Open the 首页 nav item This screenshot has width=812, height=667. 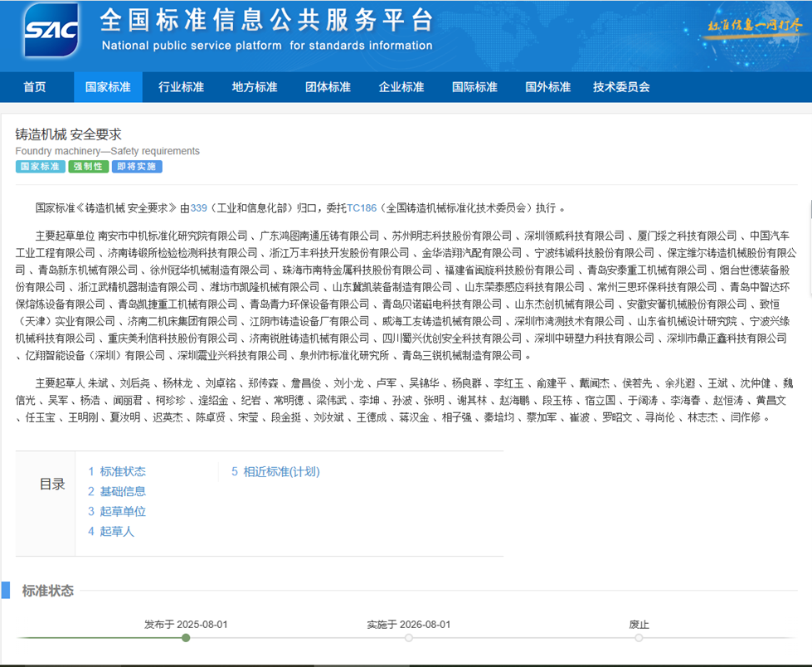(x=35, y=87)
